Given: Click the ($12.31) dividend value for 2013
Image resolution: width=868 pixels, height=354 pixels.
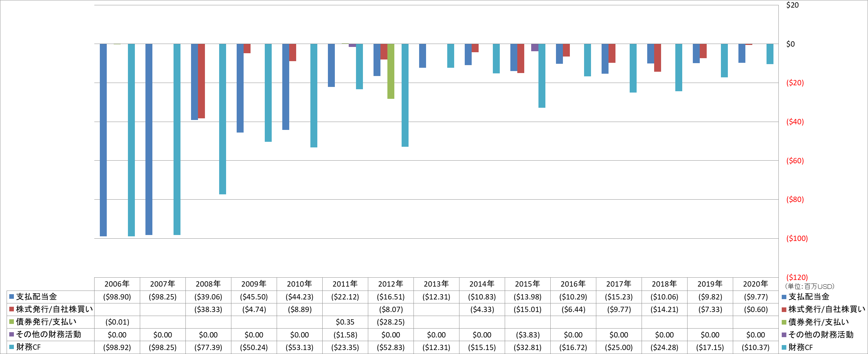Looking at the screenshot, I should point(436,297).
